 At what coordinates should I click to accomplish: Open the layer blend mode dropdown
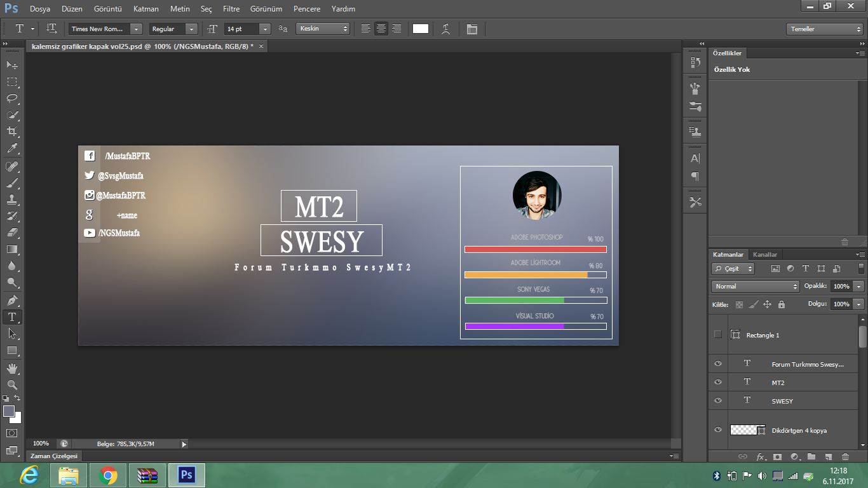coord(755,287)
